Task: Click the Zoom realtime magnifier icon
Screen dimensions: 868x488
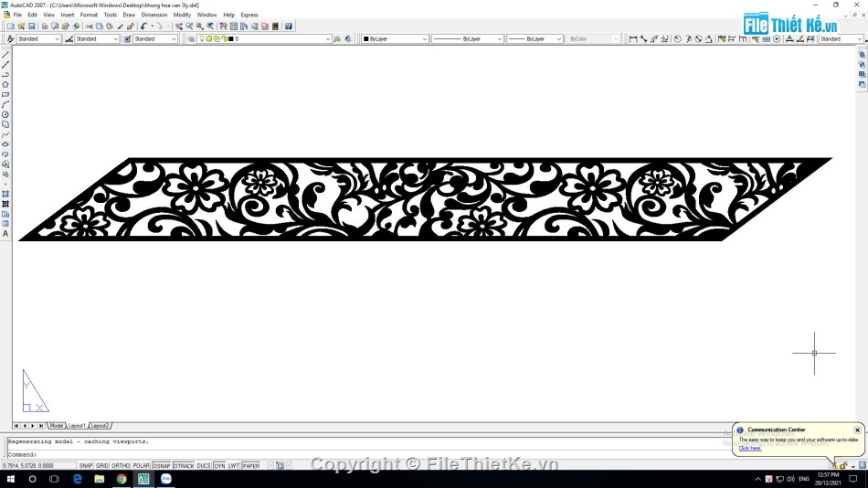Action: (x=189, y=26)
